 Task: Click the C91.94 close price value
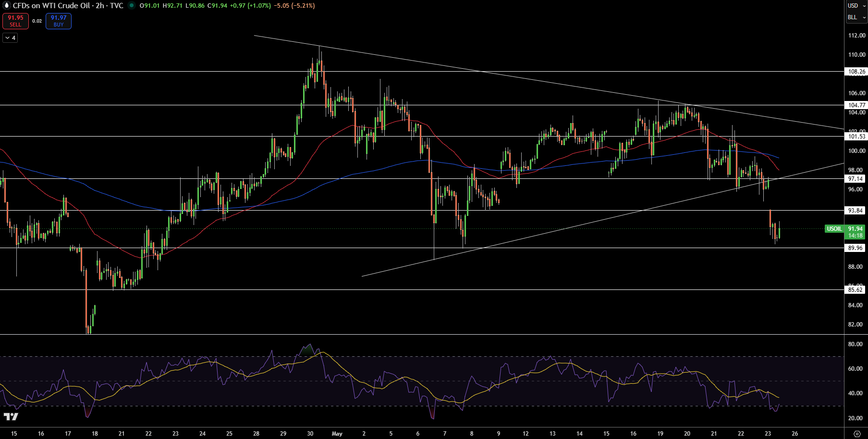pyautogui.click(x=217, y=6)
